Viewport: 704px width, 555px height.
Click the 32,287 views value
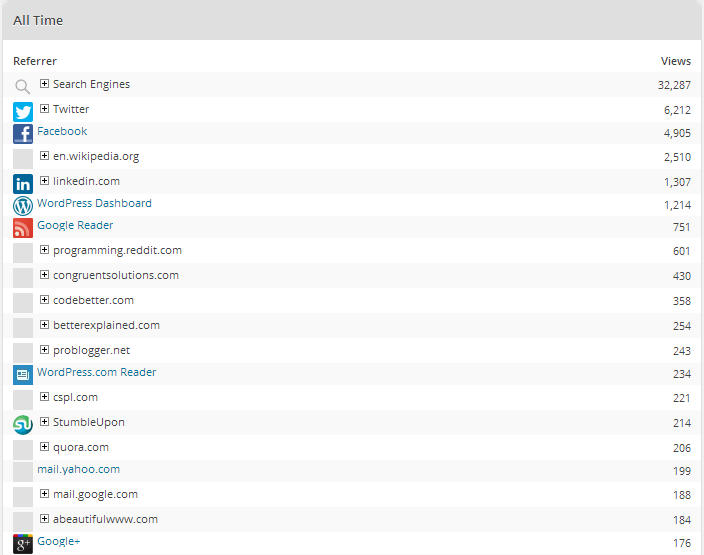click(674, 85)
